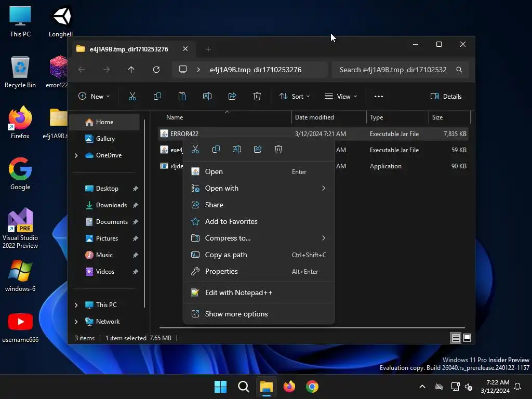
Task: Open the Start menu on the taskbar
Action: 220,387
